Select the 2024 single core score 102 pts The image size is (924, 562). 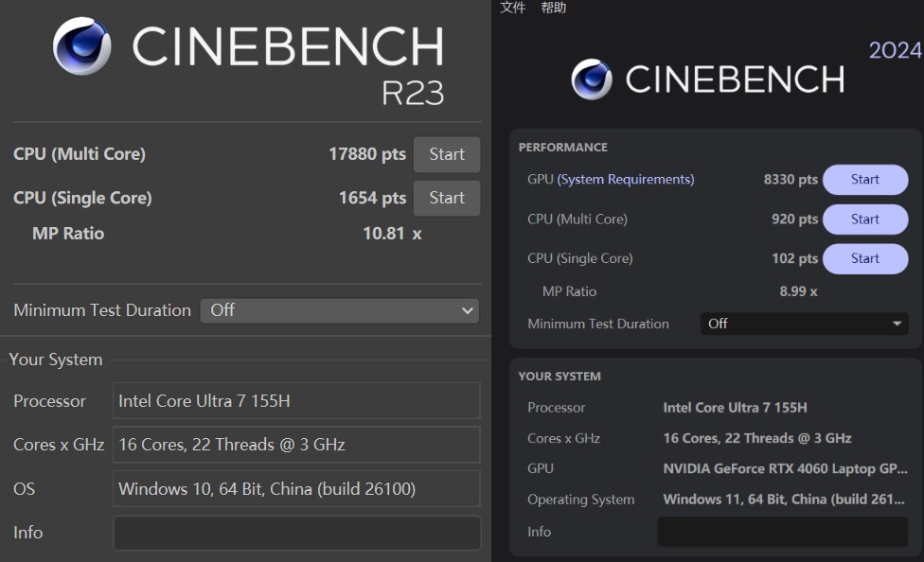[x=794, y=258]
